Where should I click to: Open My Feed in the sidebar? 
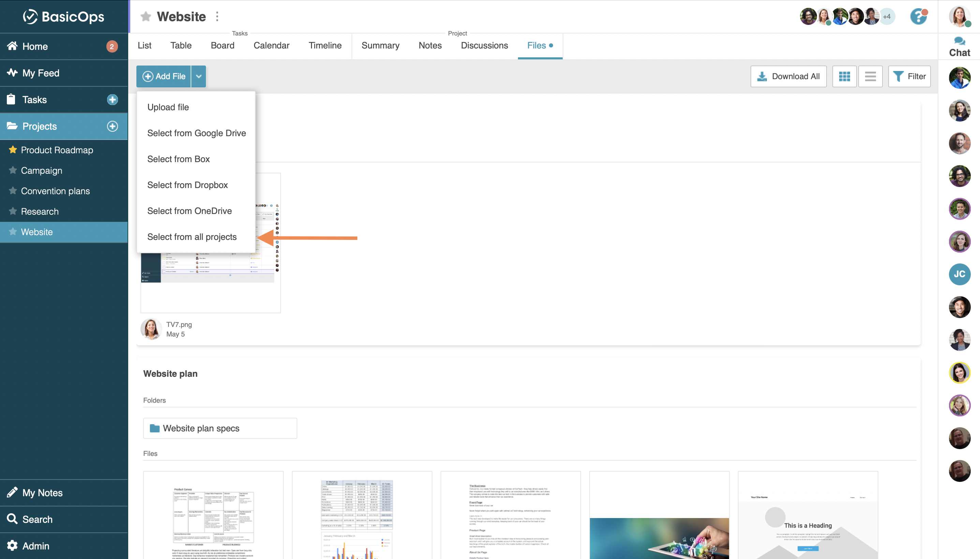coord(64,73)
